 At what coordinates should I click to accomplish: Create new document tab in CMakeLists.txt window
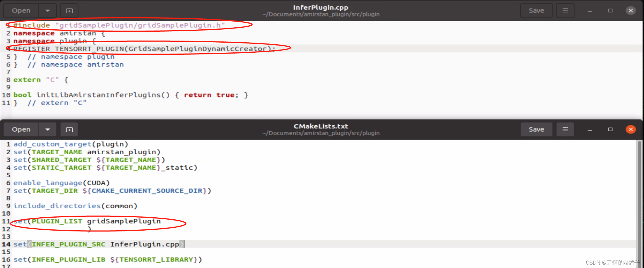pyautogui.click(x=69, y=130)
